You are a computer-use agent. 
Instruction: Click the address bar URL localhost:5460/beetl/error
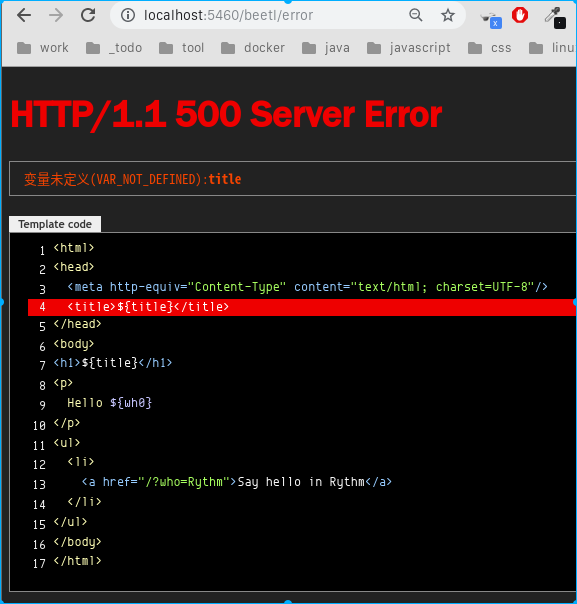(228, 15)
